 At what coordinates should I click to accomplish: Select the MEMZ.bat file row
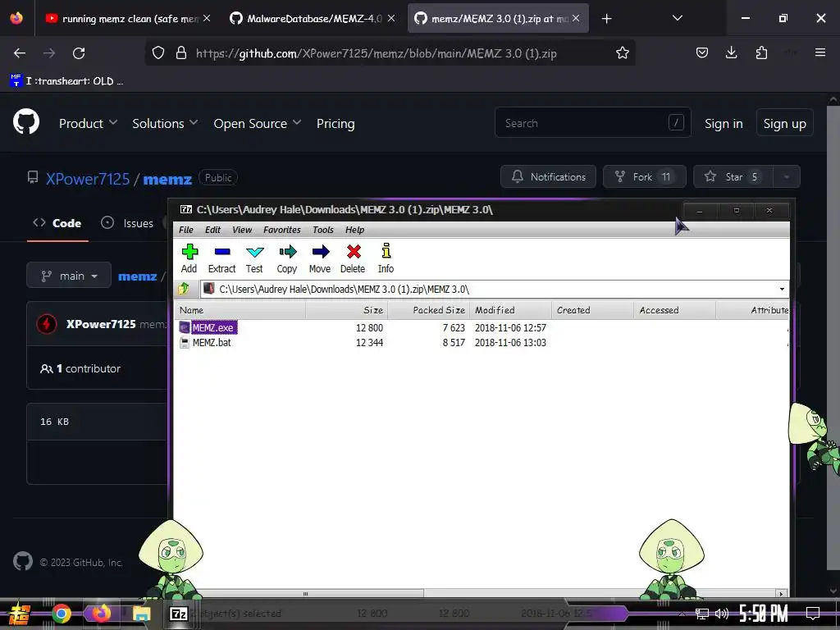(482, 342)
